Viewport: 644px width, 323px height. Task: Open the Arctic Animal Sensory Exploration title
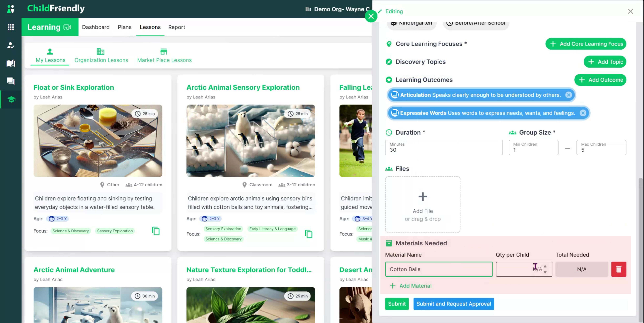tap(243, 87)
